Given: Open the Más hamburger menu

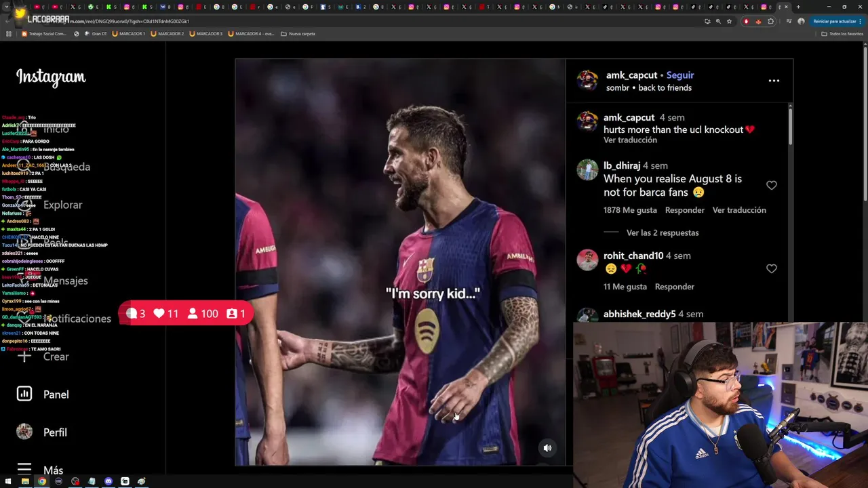Looking at the screenshot, I should click(24, 469).
